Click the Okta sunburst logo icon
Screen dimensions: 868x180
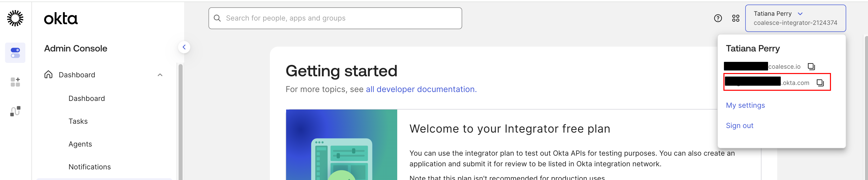pyautogui.click(x=15, y=18)
